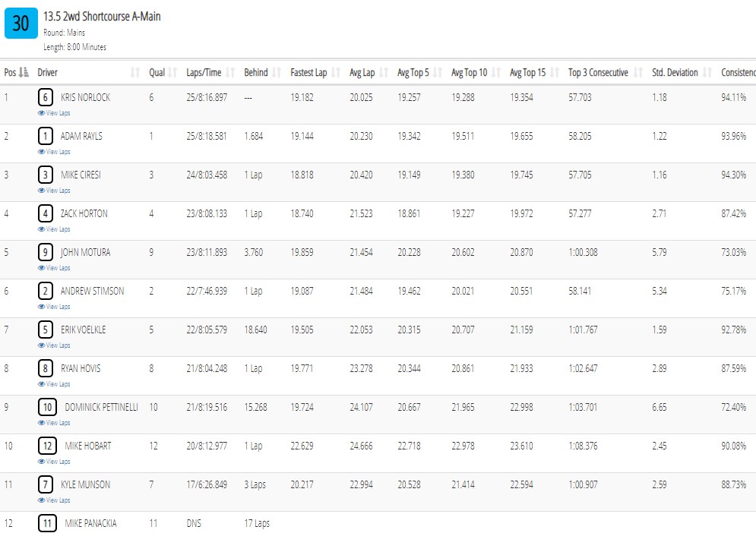
Task: Open View Laps under Ryan Hovis
Action: (54, 384)
